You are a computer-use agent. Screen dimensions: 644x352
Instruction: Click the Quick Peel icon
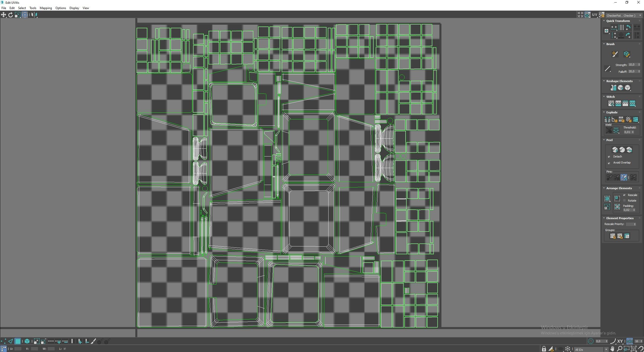(x=615, y=150)
